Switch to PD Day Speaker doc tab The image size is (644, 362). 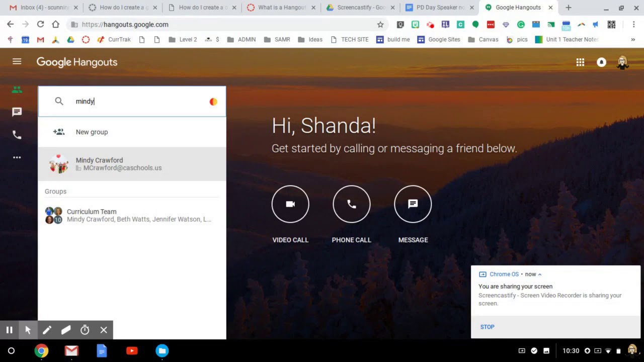coord(439,8)
